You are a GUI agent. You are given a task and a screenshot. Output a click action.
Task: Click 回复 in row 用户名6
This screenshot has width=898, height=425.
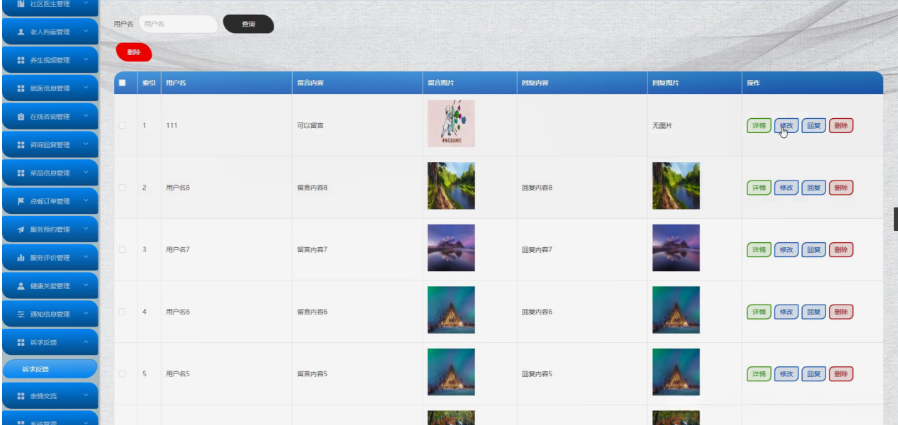click(813, 312)
